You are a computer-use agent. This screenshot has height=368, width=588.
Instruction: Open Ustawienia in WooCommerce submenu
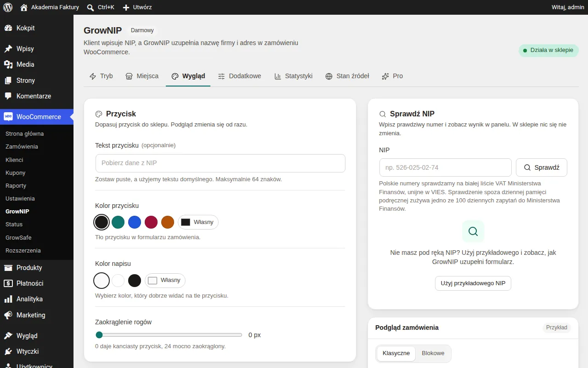click(x=37, y=198)
